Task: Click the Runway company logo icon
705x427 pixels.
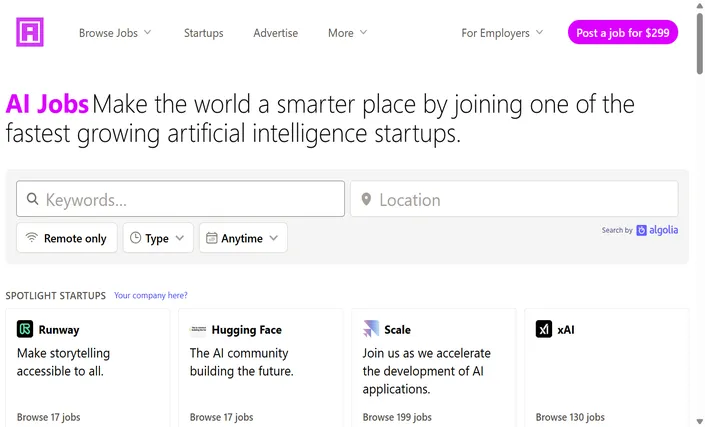Action: (x=25, y=329)
